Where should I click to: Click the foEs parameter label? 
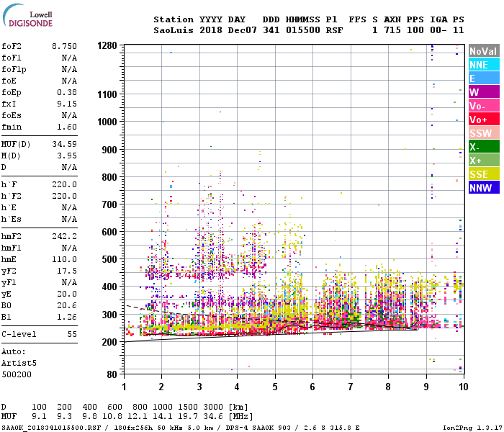coord(12,115)
